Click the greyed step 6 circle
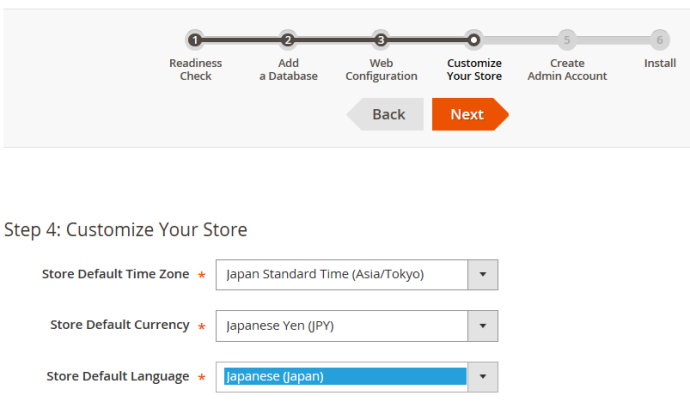This screenshot has width=690, height=414. point(659,40)
